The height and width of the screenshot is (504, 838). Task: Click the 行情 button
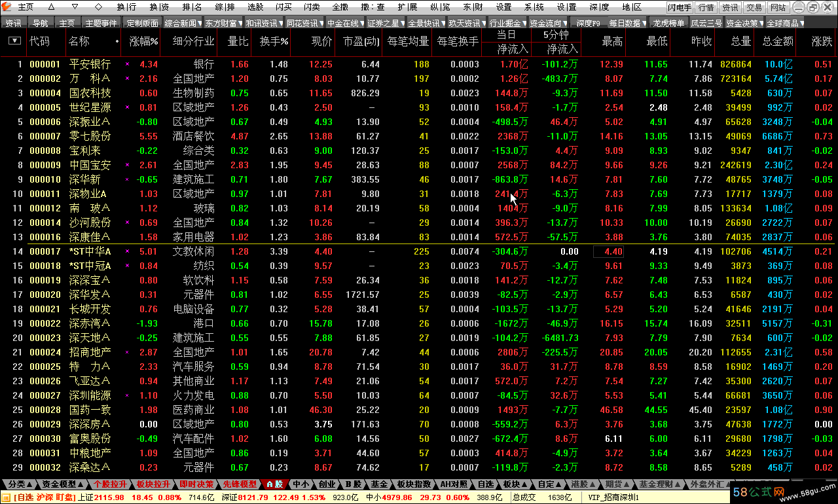[706, 7]
